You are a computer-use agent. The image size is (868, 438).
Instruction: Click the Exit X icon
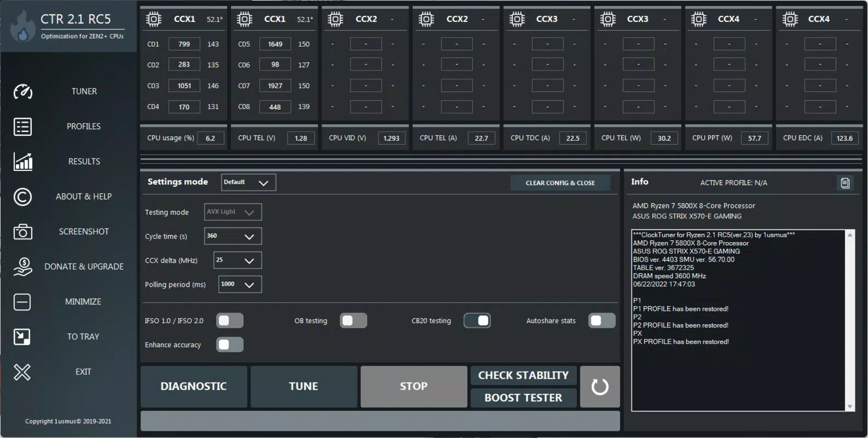22,372
